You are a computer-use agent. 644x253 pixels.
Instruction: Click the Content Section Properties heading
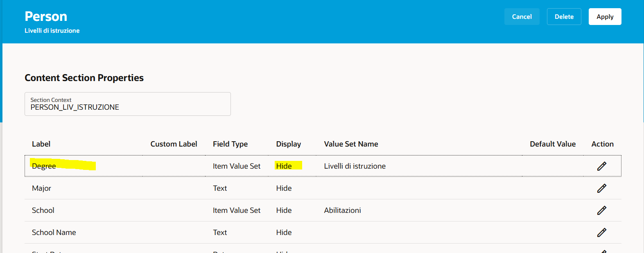tap(84, 78)
